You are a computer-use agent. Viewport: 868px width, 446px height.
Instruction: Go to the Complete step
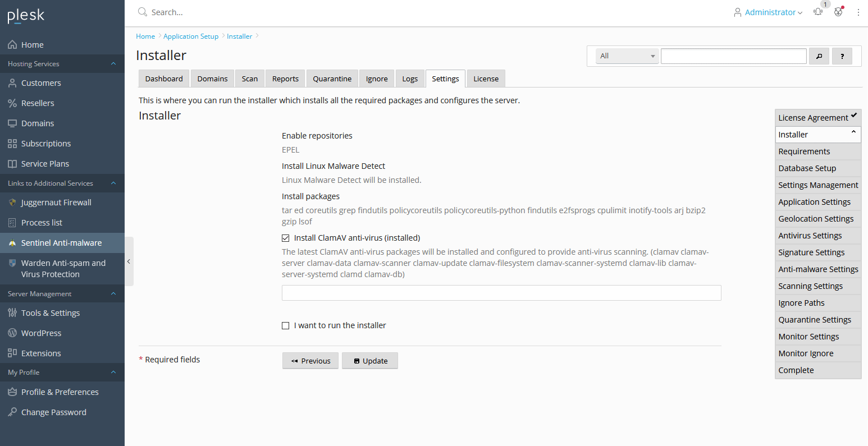[818, 370]
